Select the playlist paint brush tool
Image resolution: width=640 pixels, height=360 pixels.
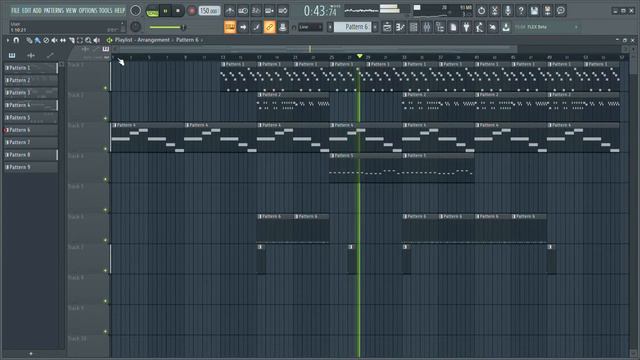click(x=38, y=40)
